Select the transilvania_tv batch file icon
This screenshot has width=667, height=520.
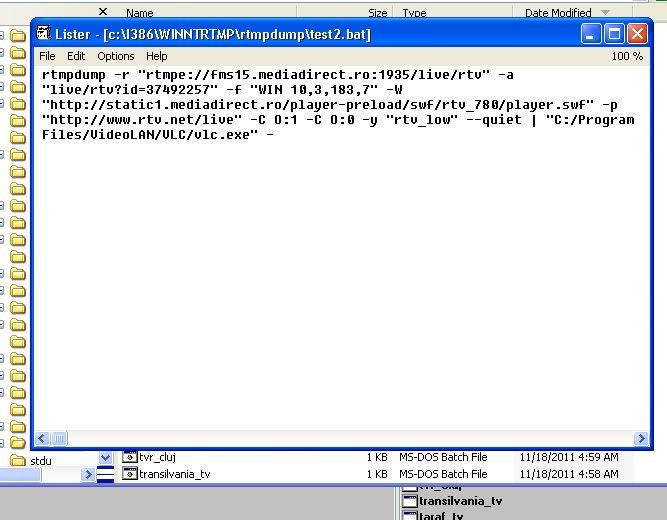coord(130,473)
